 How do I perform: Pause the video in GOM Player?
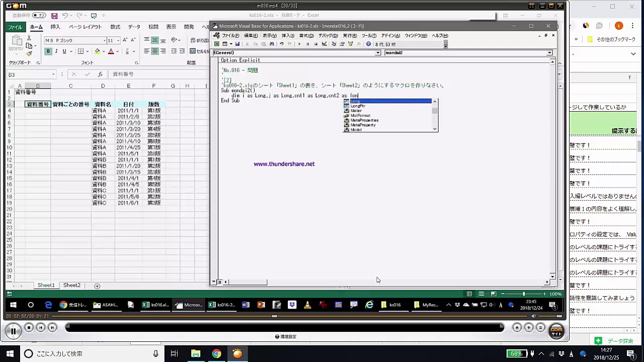point(13,330)
